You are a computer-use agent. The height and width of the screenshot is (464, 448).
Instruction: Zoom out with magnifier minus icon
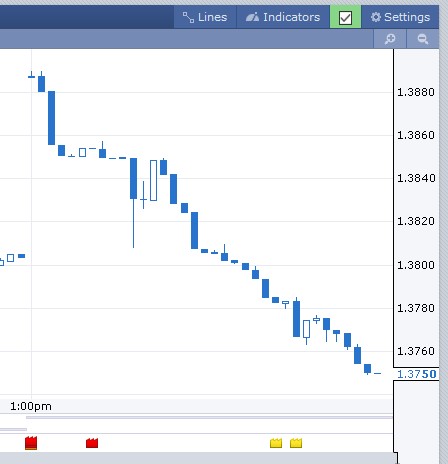pos(423,39)
